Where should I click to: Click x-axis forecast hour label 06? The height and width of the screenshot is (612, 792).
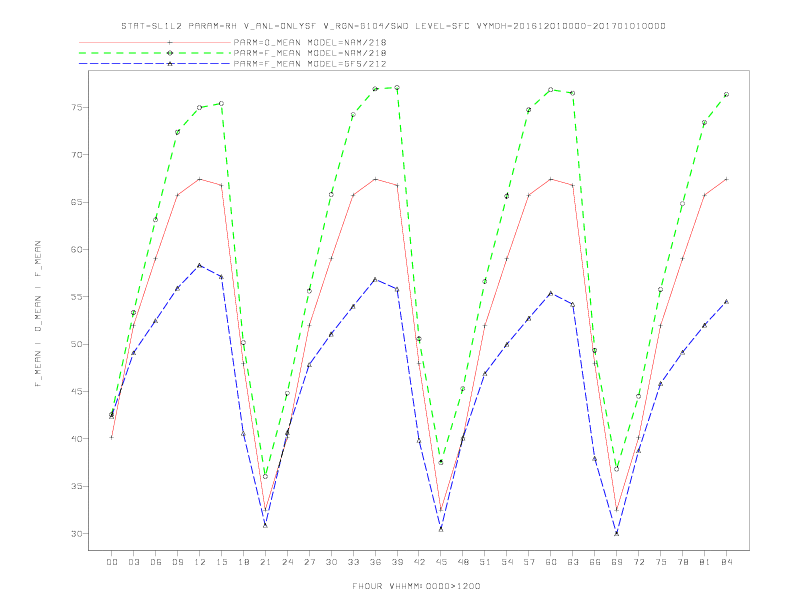[156, 562]
